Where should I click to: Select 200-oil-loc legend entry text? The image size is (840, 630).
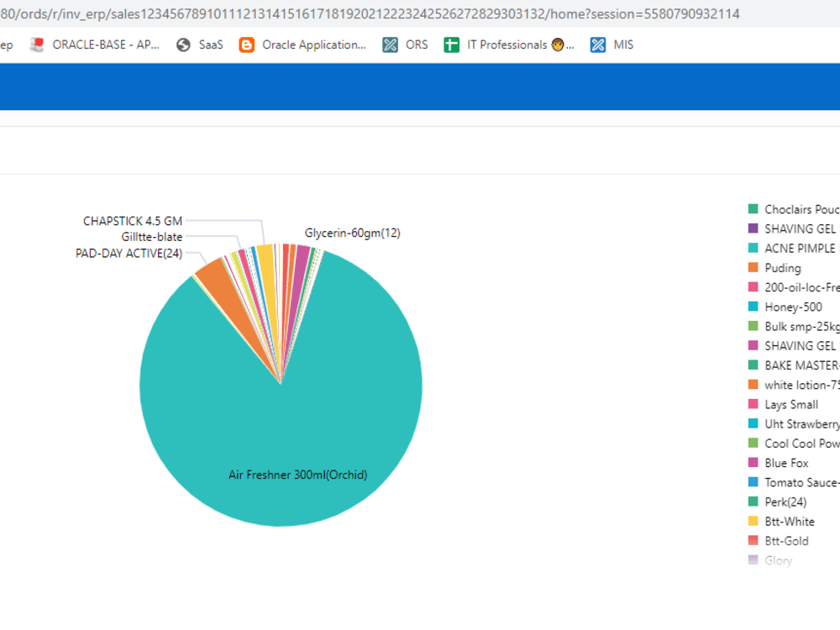(802, 287)
